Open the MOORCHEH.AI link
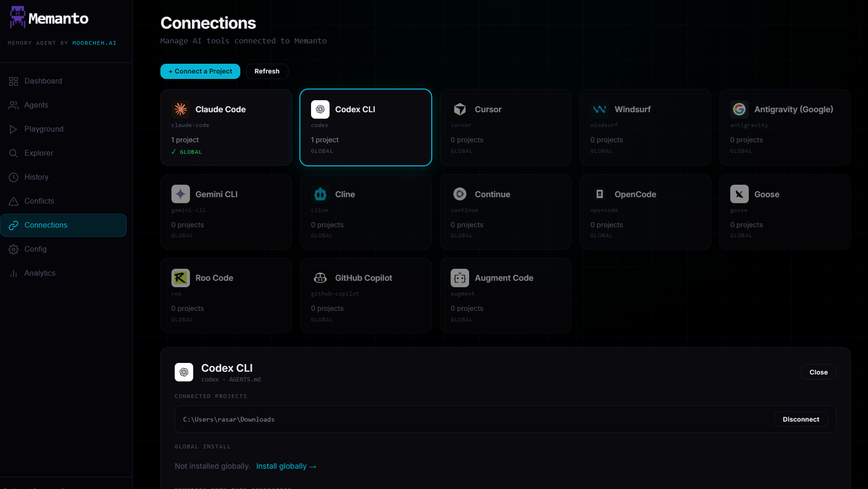This screenshot has height=489, width=868. click(94, 43)
